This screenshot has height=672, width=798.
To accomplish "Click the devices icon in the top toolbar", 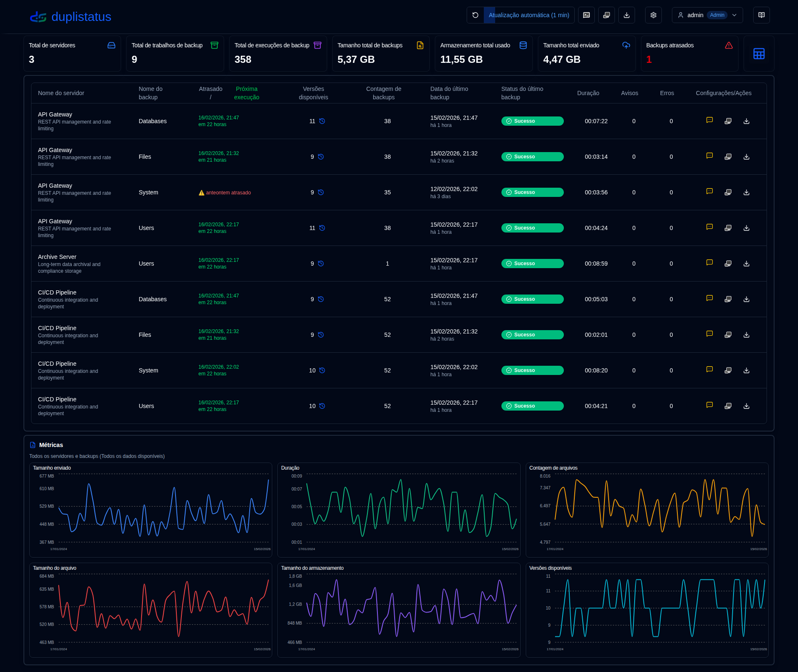I will click(x=606, y=15).
